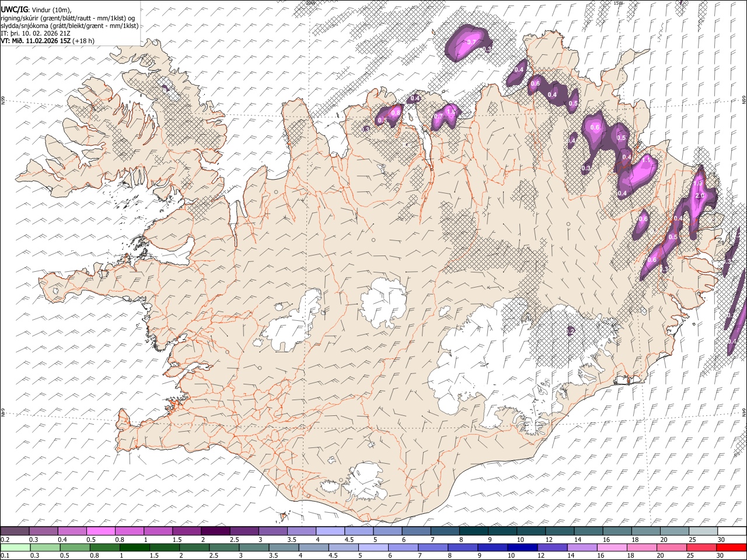This screenshot has width=747, height=560.
Task: Click the lavender 4–4.5 snow legend swatch
Action: (330, 531)
